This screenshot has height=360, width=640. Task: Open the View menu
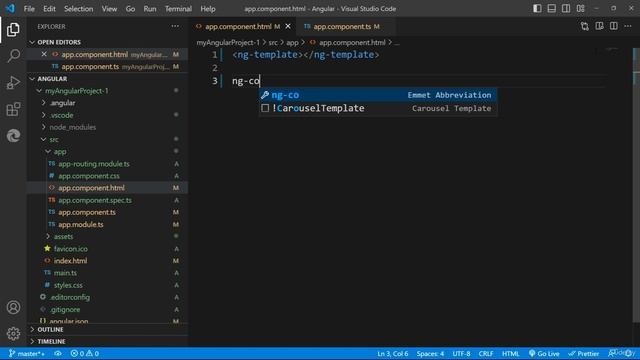pos(109,9)
